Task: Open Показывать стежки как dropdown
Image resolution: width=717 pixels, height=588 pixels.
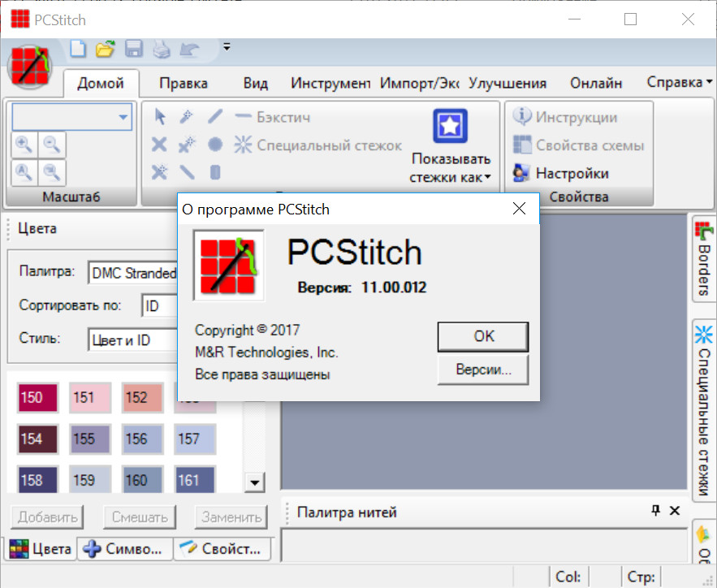Action: (451, 146)
